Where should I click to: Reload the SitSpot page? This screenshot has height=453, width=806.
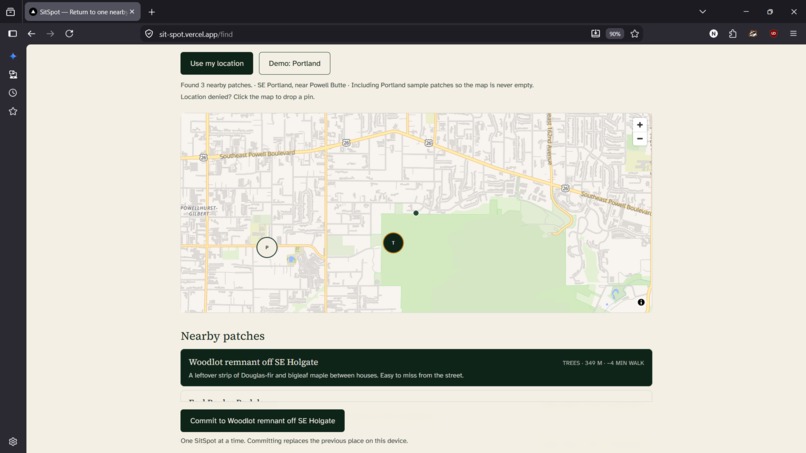[69, 34]
